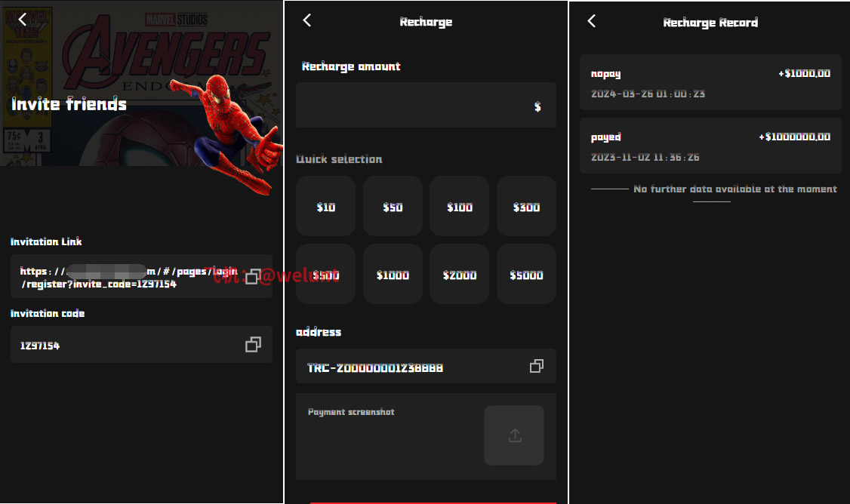Open the payed +$1000000.00 record

(x=710, y=146)
